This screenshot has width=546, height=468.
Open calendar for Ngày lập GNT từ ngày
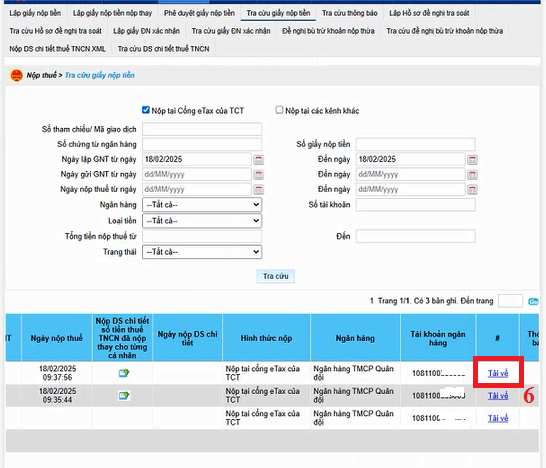click(258, 159)
